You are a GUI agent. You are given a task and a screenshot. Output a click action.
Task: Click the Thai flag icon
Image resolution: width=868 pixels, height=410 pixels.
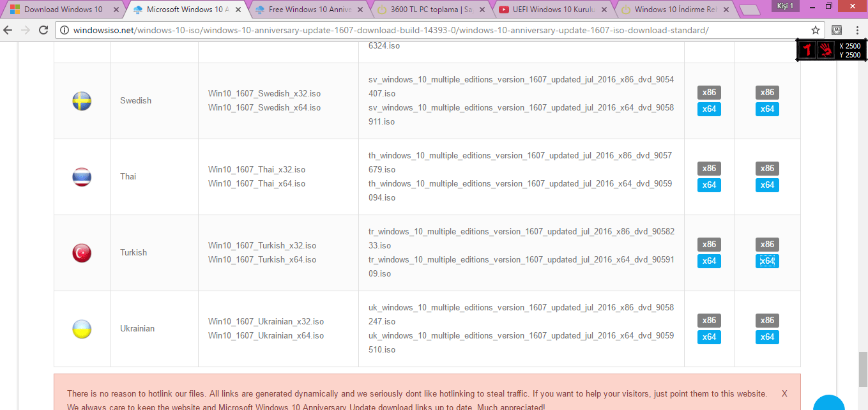click(82, 177)
